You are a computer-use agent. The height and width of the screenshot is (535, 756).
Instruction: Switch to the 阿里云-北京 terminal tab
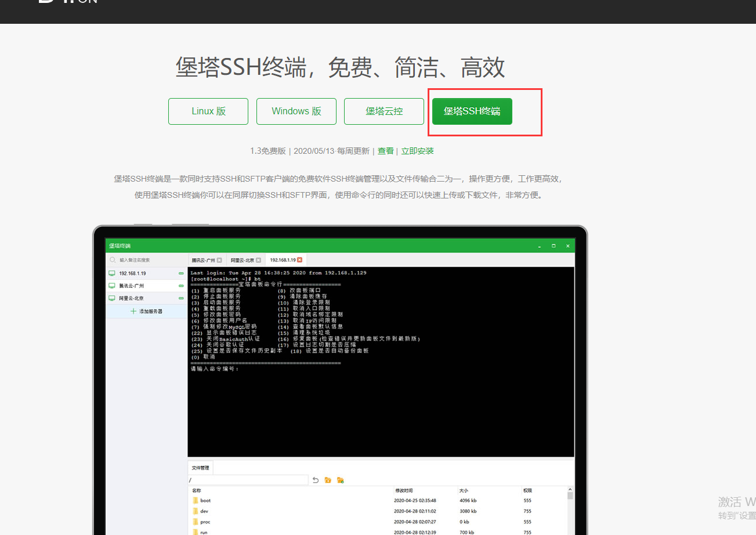click(x=245, y=260)
